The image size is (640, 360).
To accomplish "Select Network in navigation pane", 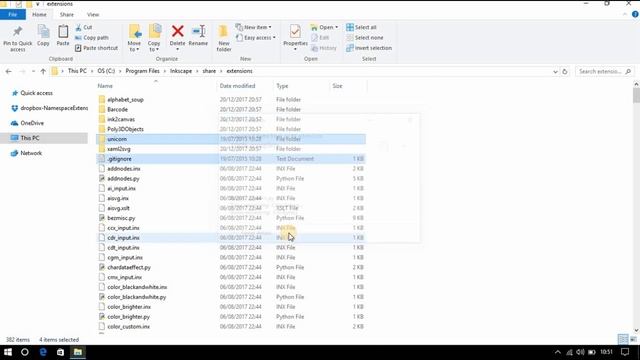I will tap(31, 153).
